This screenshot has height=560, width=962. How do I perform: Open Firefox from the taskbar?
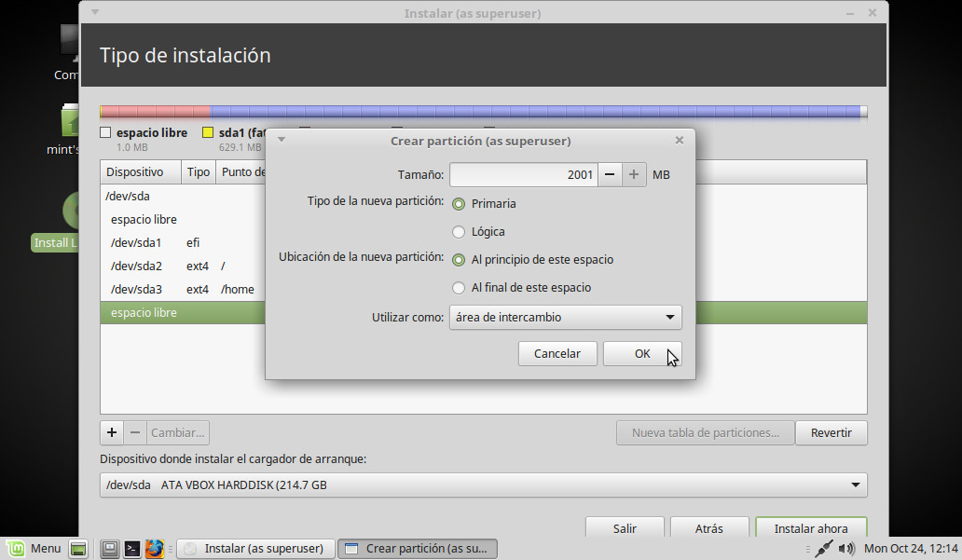pos(155,549)
